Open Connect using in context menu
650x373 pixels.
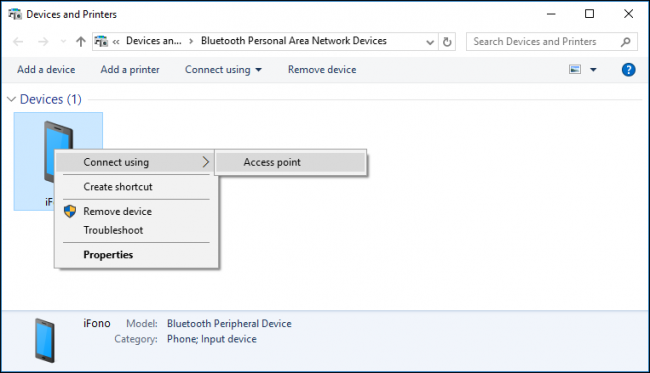click(x=135, y=162)
